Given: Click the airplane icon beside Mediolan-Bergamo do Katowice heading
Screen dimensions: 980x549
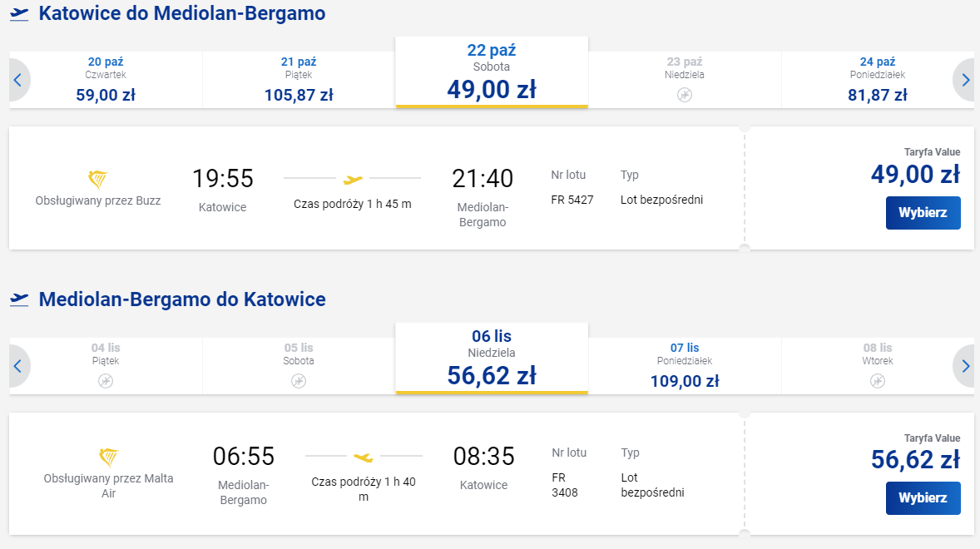Looking at the screenshot, I should point(18,297).
